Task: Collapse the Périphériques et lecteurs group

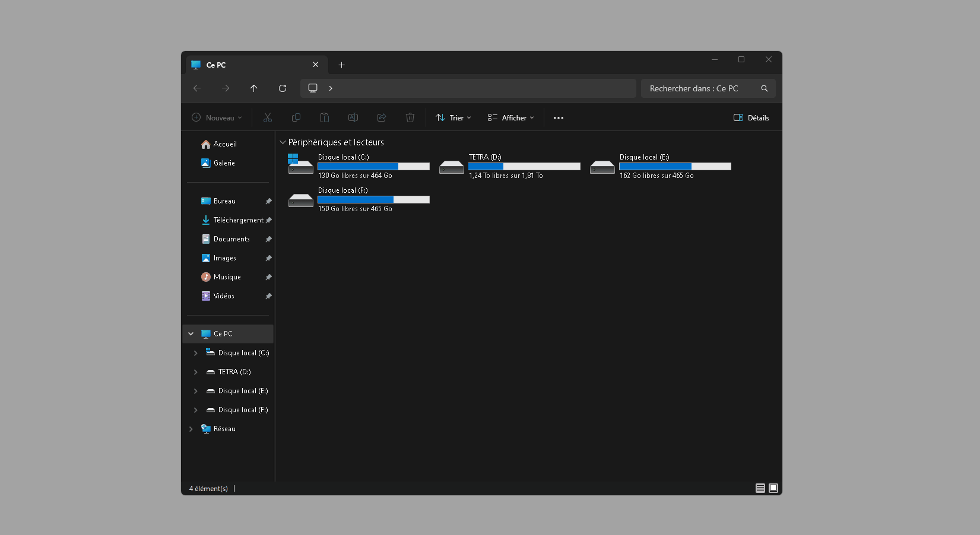Action: pyautogui.click(x=283, y=142)
